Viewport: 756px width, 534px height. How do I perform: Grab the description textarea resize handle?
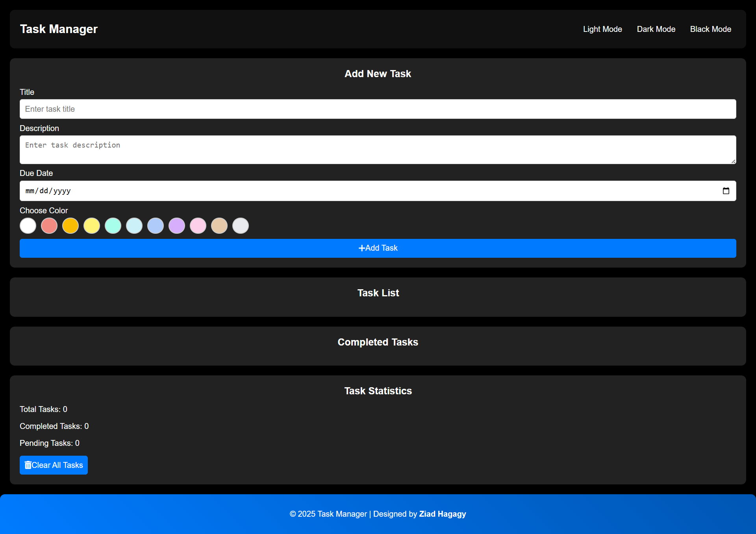pos(733,161)
